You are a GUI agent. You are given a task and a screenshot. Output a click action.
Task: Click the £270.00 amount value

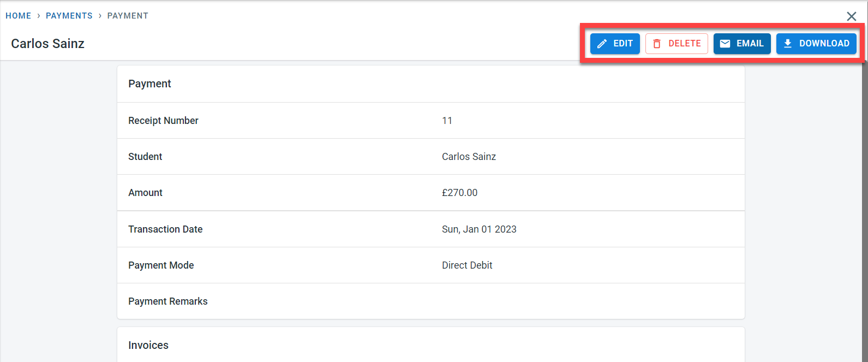[x=459, y=193]
